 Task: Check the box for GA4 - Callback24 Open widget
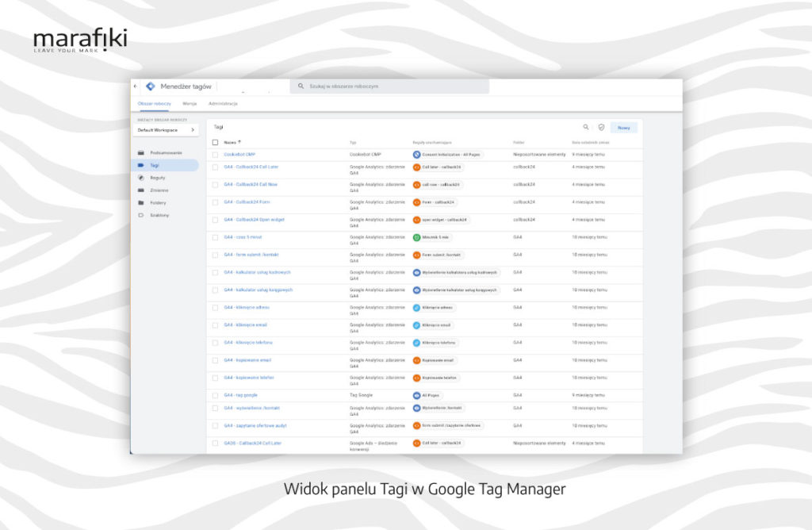pyautogui.click(x=215, y=220)
